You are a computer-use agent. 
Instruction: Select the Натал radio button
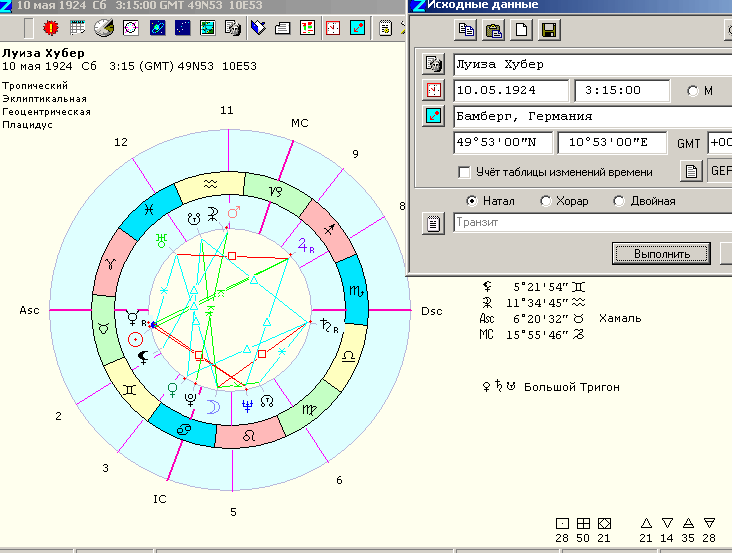tap(472, 201)
